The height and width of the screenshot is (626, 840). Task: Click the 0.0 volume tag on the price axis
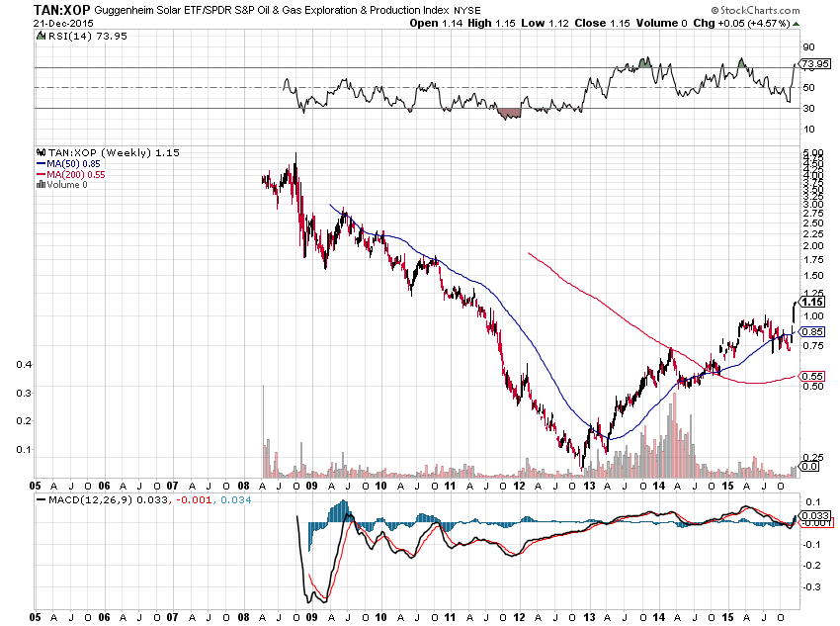pyautogui.click(x=809, y=466)
